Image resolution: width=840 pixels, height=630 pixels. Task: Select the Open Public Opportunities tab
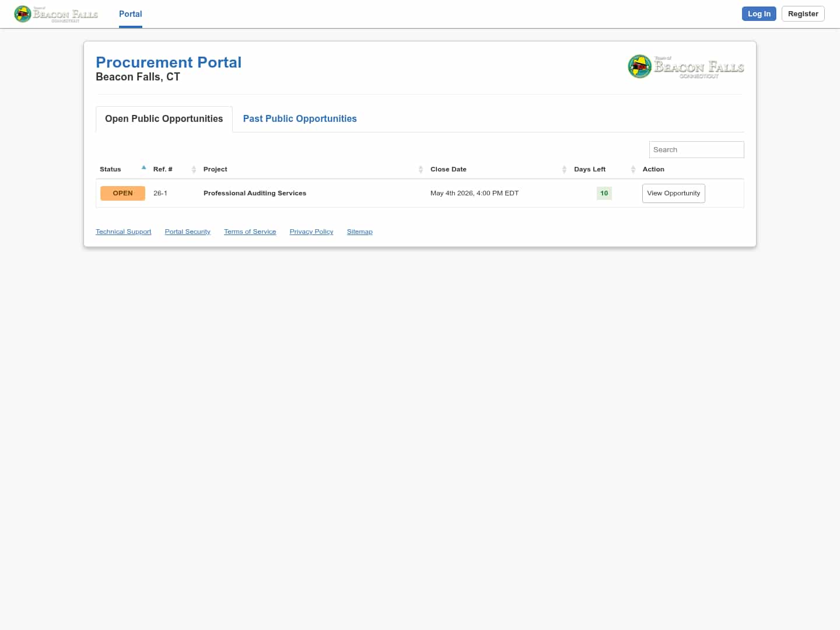tap(164, 119)
